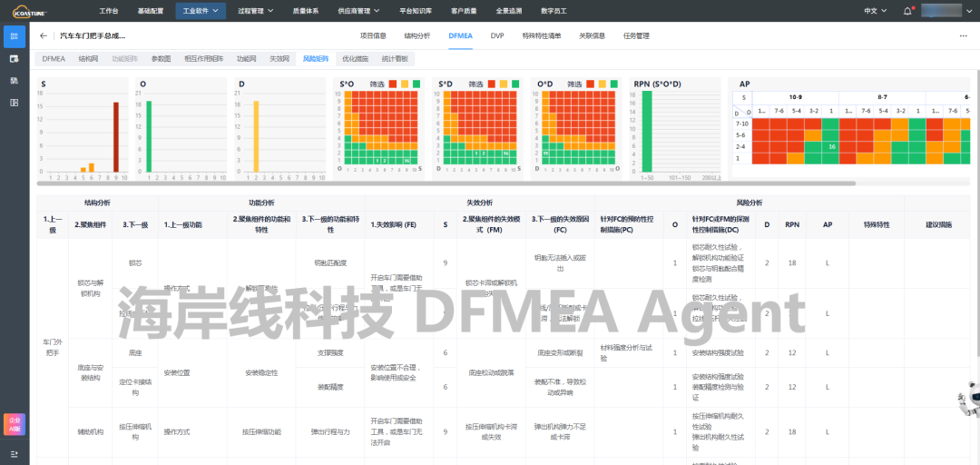Image resolution: width=980 pixels, height=465 pixels.
Task: Toggle yellow filter swatch in S*O chart
Action: (x=405, y=84)
